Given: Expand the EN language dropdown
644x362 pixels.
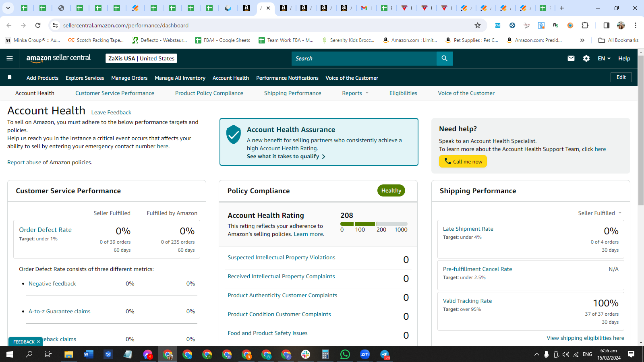Looking at the screenshot, I should [604, 58].
